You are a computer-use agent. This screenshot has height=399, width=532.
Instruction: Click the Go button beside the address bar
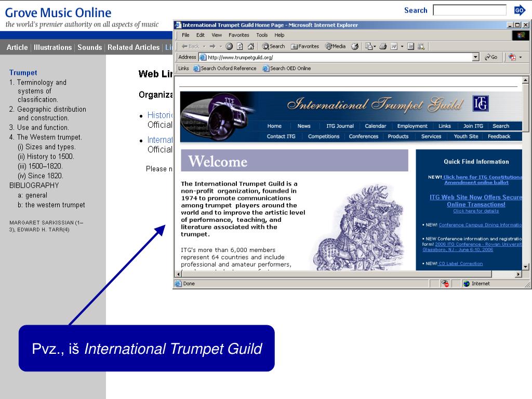491,57
